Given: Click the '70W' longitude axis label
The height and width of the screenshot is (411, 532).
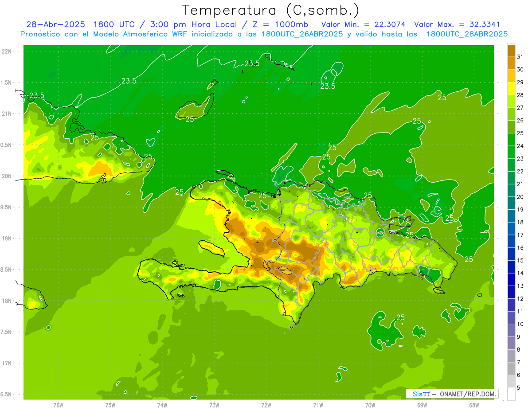Looking at the screenshot, I should pos(370,405).
